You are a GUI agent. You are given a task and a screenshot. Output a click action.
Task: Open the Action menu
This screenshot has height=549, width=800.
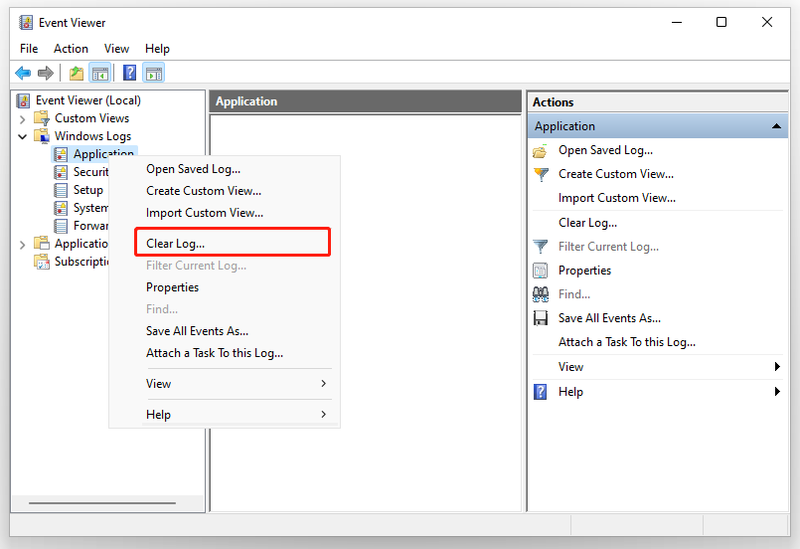click(71, 48)
